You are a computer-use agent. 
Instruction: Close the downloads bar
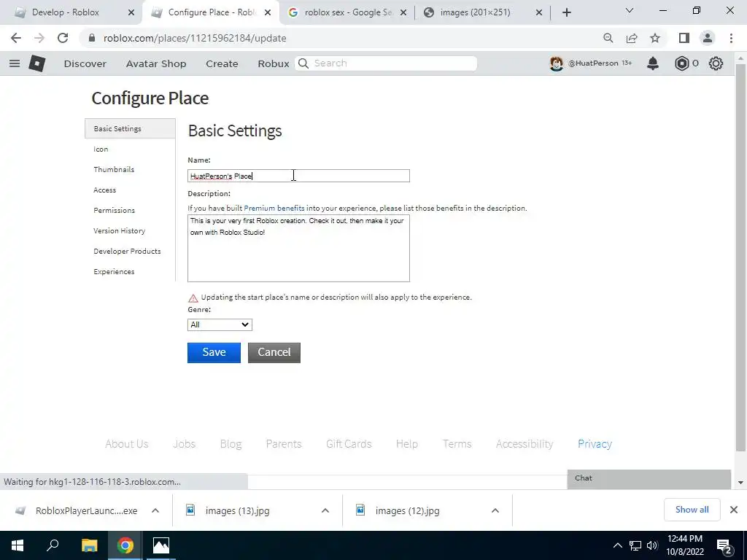[x=734, y=510]
